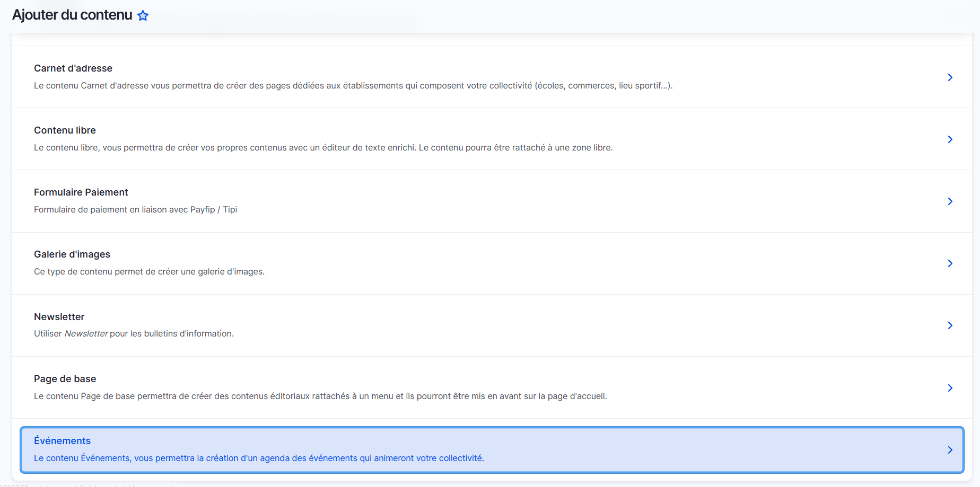The width and height of the screenshot is (980, 487).
Task: Click the chevron arrow for Carnet d'adresse
Action: 950,77
